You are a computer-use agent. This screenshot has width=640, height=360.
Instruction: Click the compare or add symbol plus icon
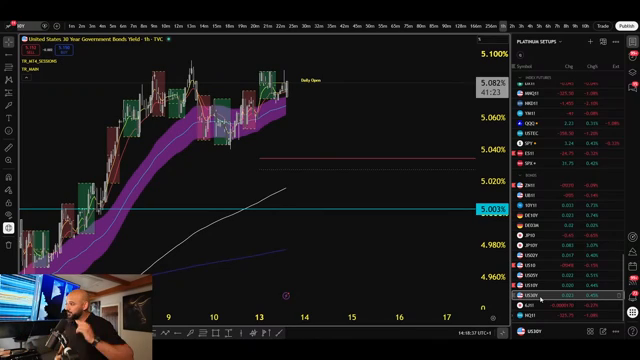[57, 26]
